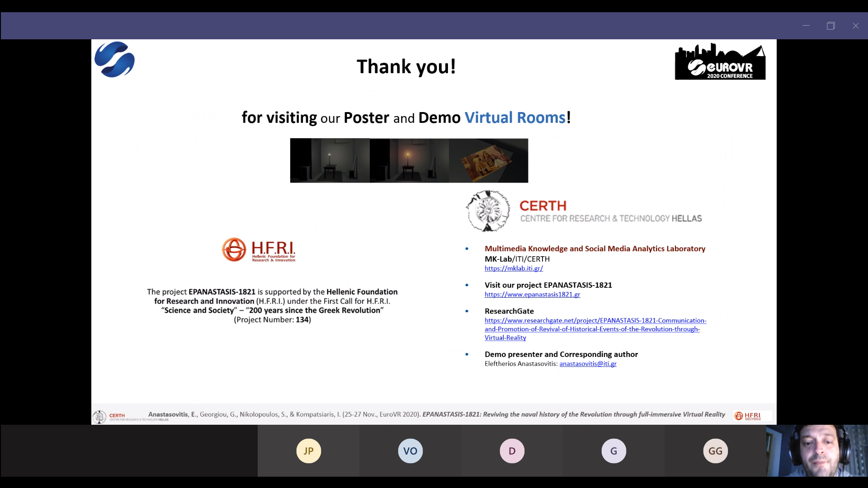The width and height of the screenshot is (868, 488).
Task: Select the G participant avatar
Action: (x=614, y=451)
